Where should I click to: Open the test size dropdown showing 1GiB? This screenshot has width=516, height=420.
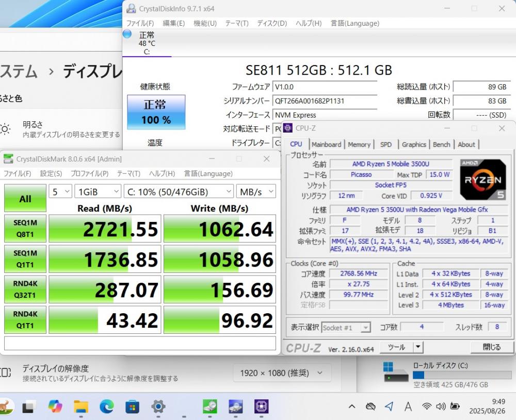(98, 191)
